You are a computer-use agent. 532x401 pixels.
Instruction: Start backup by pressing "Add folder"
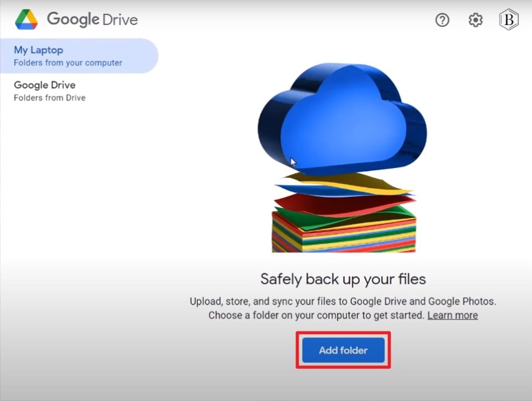[343, 350]
